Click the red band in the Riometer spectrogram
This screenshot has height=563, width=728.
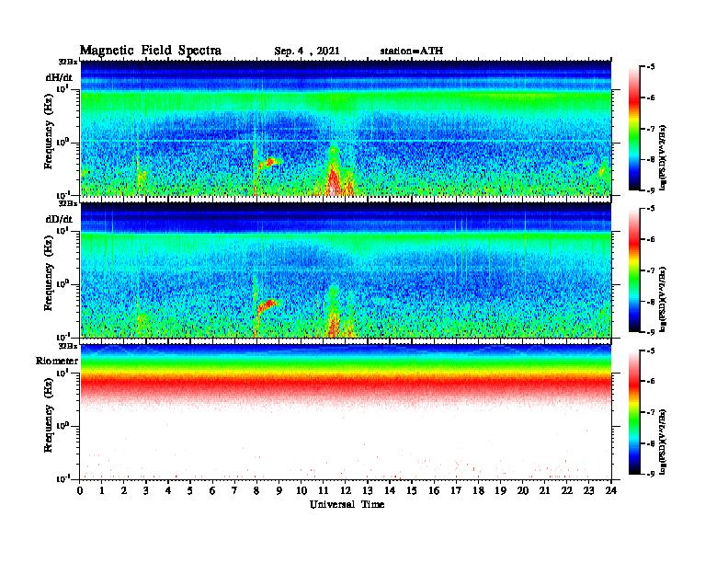(x=346, y=384)
